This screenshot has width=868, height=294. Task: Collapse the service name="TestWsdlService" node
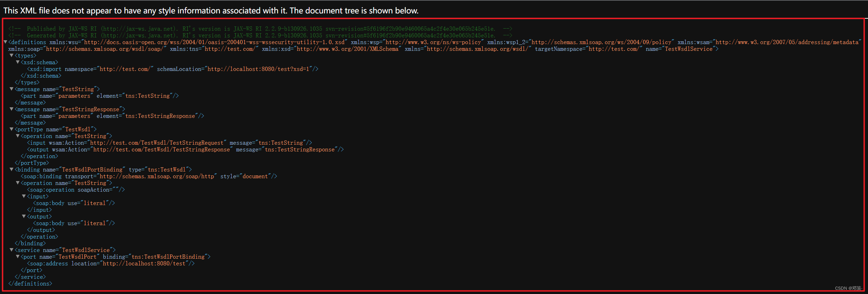tap(11, 250)
